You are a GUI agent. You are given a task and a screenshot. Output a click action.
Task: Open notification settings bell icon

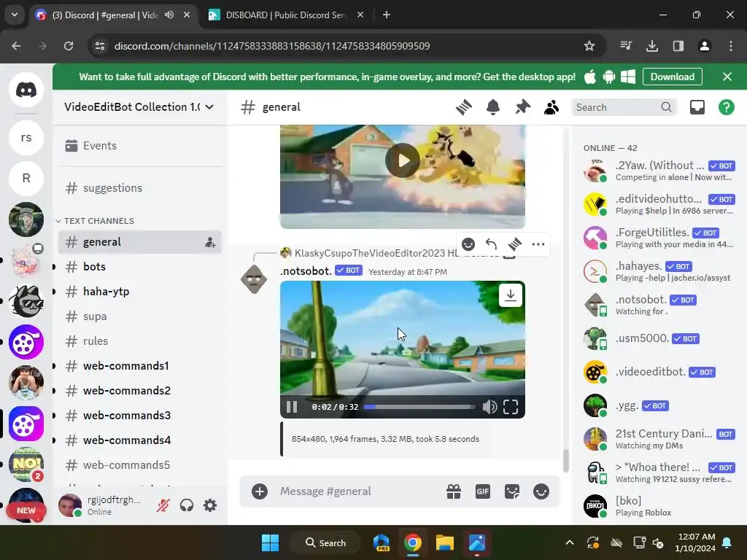(x=493, y=107)
